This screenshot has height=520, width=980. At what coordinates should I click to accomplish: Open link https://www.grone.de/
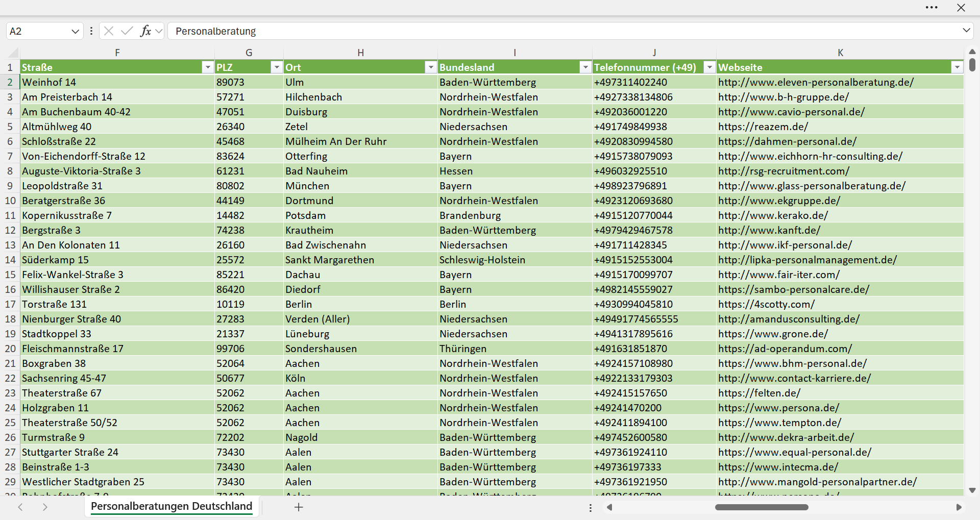(x=773, y=334)
